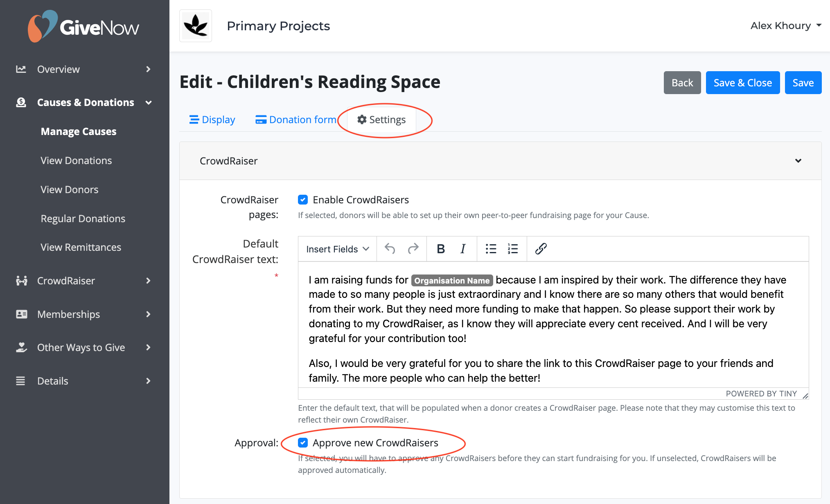Image resolution: width=830 pixels, height=504 pixels.
Task: Click the Organisation Name field tag
Action: (x=452, y=280)
